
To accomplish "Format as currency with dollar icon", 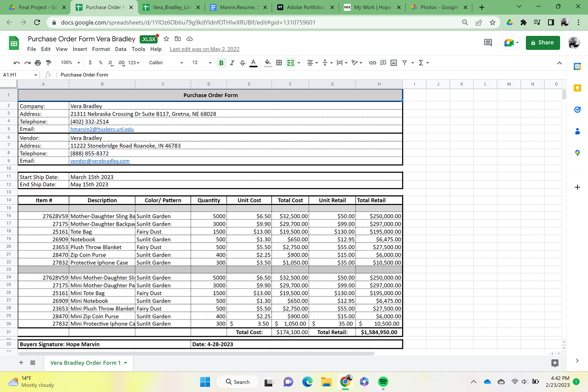I will [90, 62].
